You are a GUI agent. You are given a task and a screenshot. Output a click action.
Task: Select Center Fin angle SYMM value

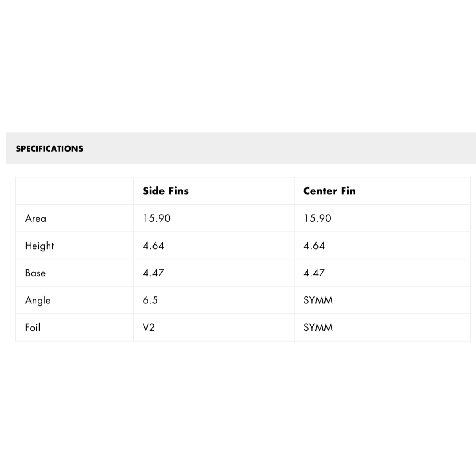click(318, 300)
